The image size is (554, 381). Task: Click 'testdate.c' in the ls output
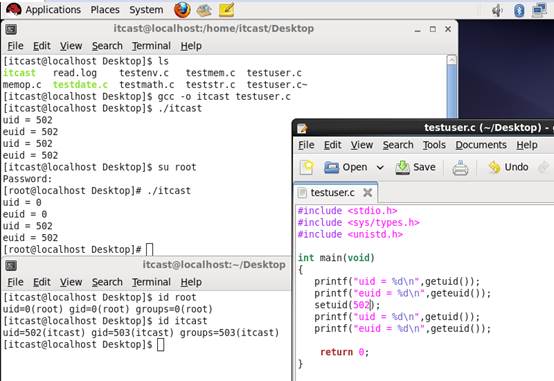tap(80, 85)
